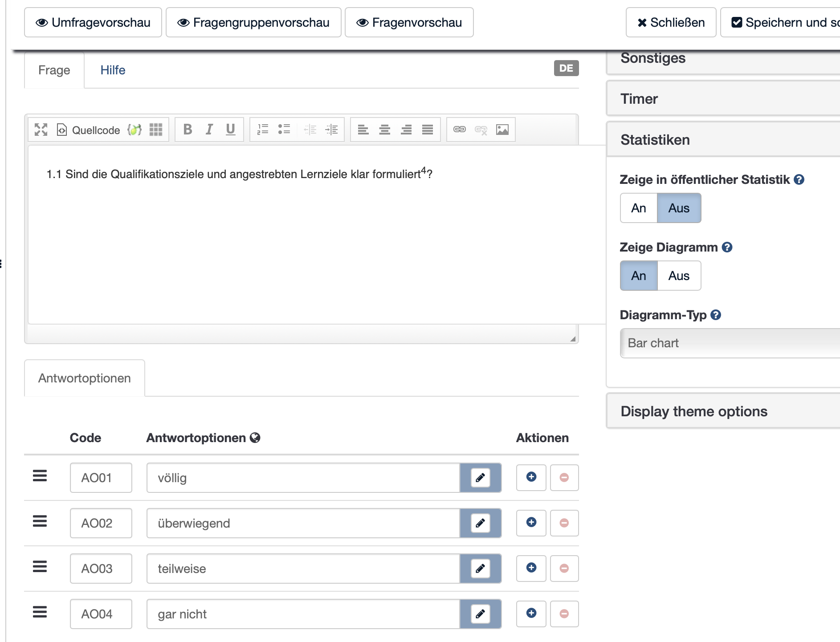Click the insert link icon
The height and width of the screenshot is (642, 840).
(x=459, y=130)
